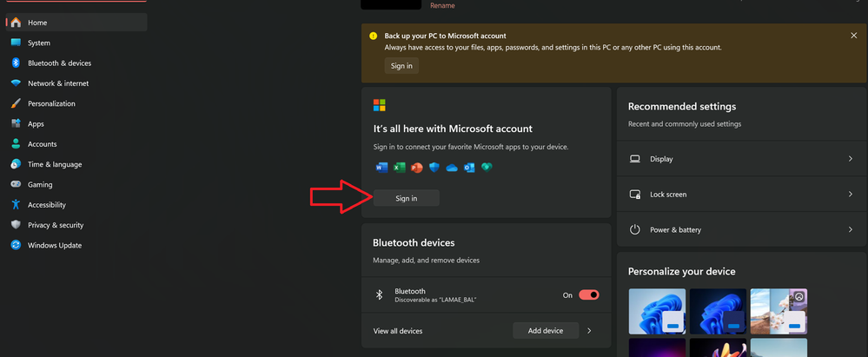This screenshot has width=868, height=357.
Task: Click the Accounts person icon
Action: [x=16, y=144]
